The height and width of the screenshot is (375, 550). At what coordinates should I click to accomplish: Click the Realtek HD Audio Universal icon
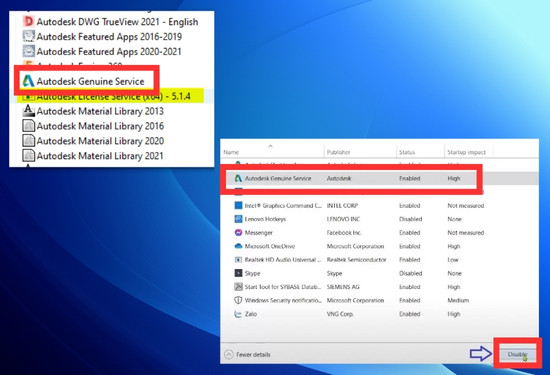point(238,260)
